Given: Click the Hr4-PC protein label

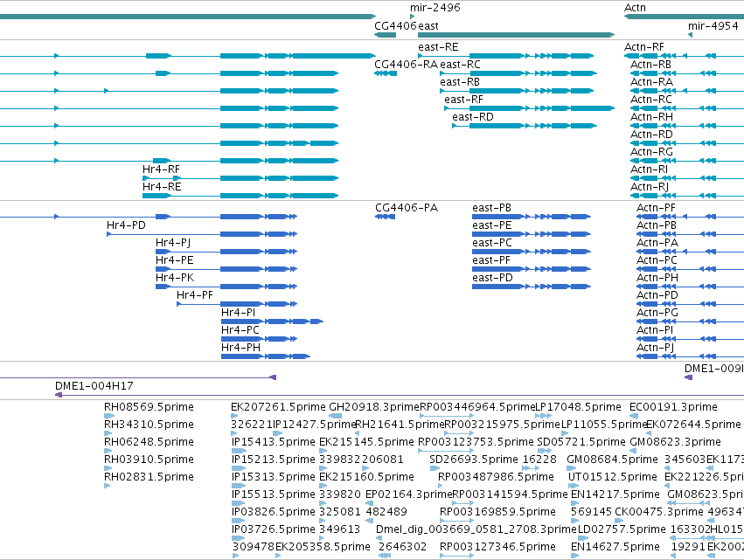Looking at the screenshot, I should coord(240,331).
